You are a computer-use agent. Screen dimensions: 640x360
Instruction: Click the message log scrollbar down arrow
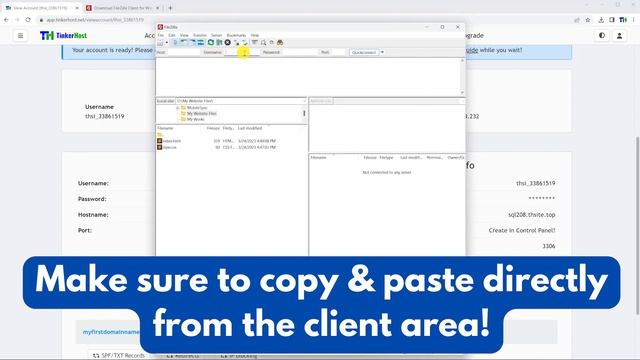(x=462, y=93)
